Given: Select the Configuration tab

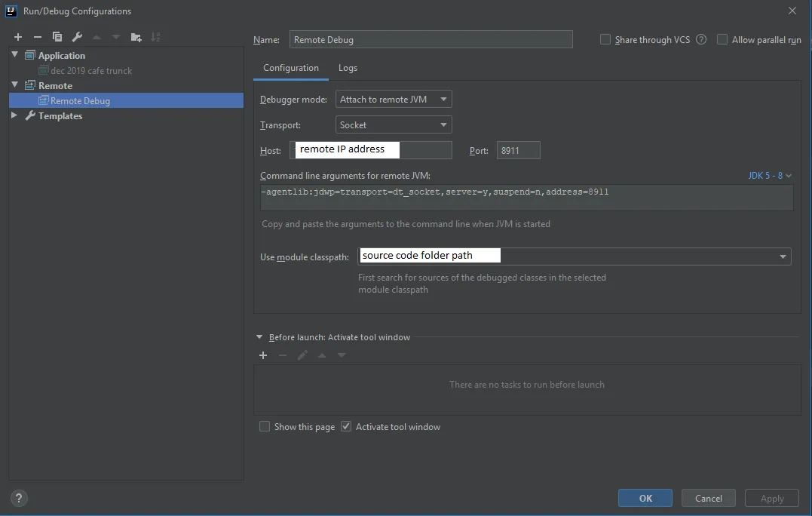Looking at the screenshot, I should point(291,68).
